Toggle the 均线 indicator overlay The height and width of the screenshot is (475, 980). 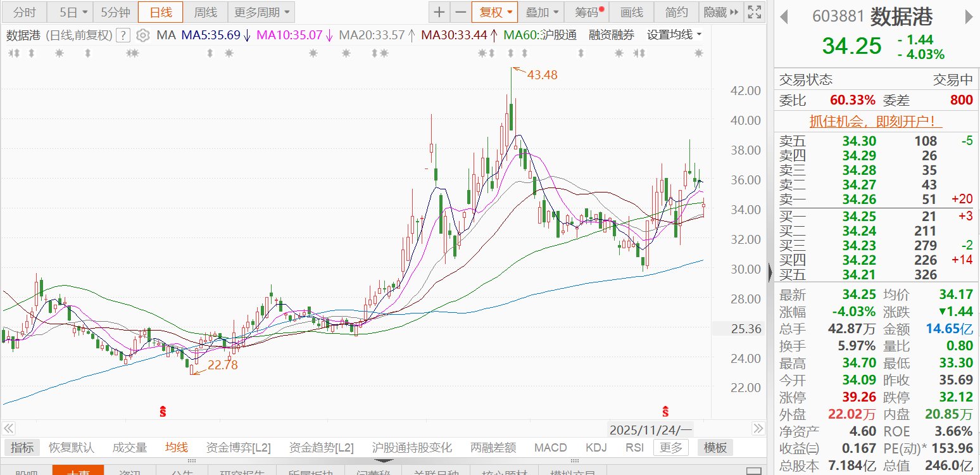(x=177, y=448)
